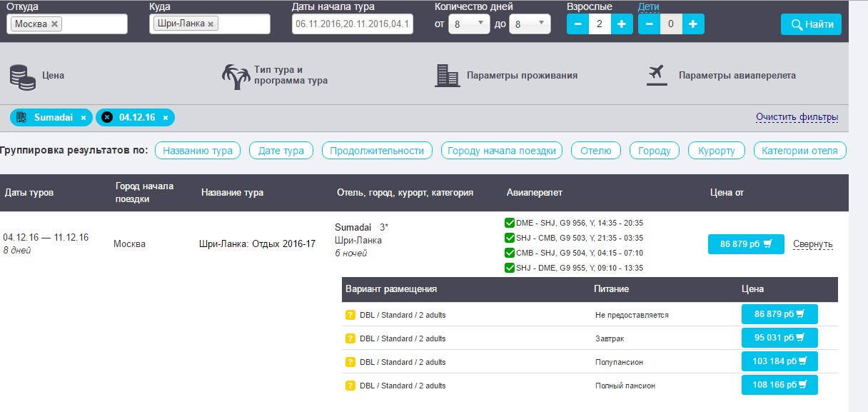Remove the Sumadai filter tag
The height and width of the screenshot is (412, 868).
(x=84, y=118)
